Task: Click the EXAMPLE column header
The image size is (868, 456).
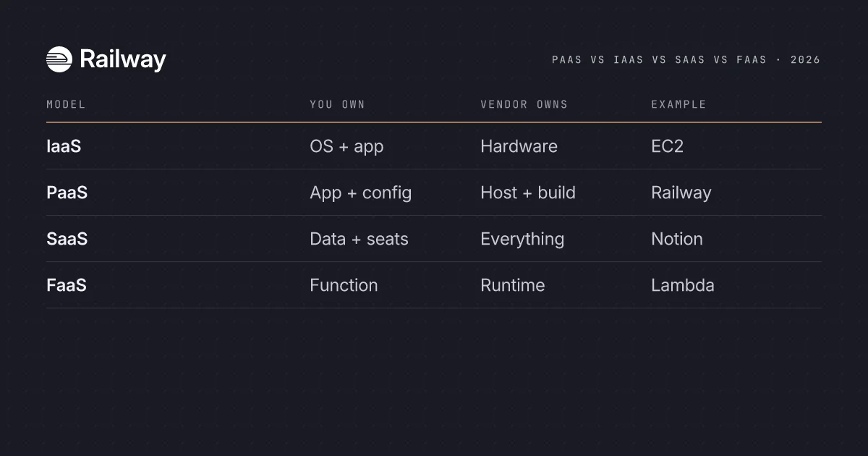Action: 678,104
